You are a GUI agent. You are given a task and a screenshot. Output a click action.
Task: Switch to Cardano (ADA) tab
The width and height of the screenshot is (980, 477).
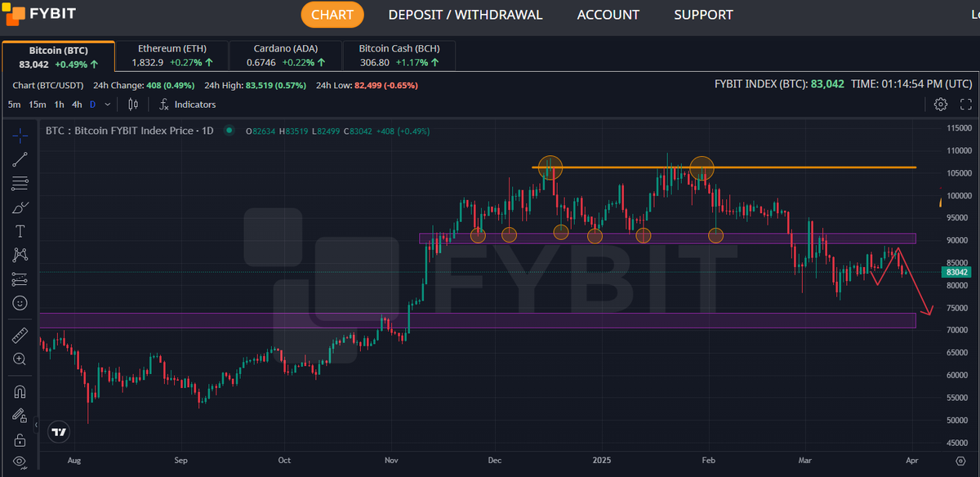[284, 56]
